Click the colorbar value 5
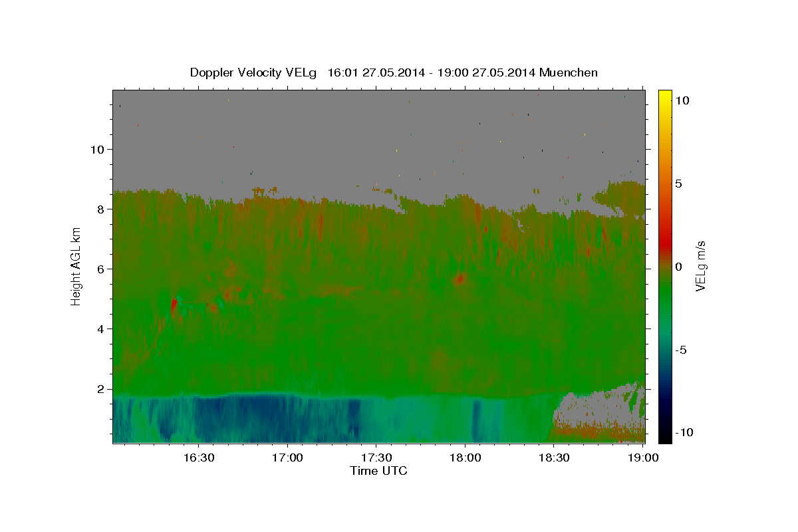Screen dimensions: 798x532 click(x=678, y=184)
